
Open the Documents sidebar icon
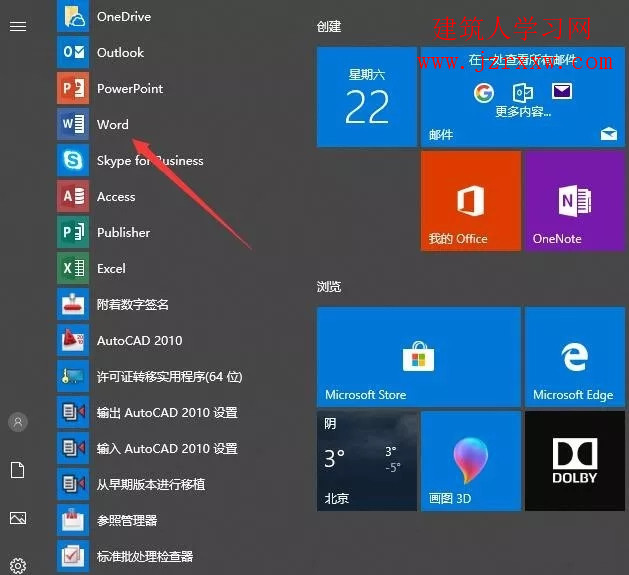[x=18, y=470]
